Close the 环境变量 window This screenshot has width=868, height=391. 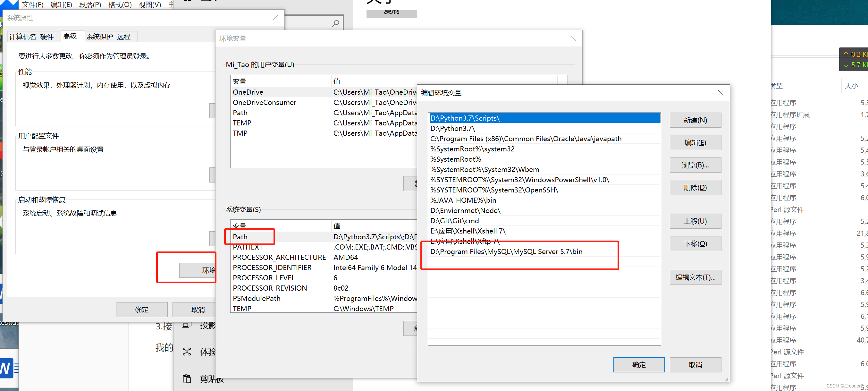(573, 38)
